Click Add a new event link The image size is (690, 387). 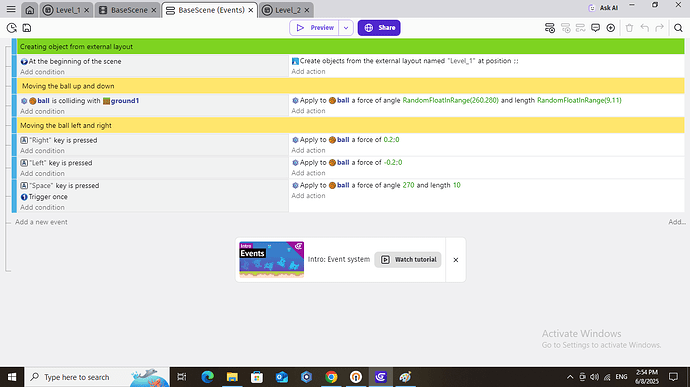(41, 222)
